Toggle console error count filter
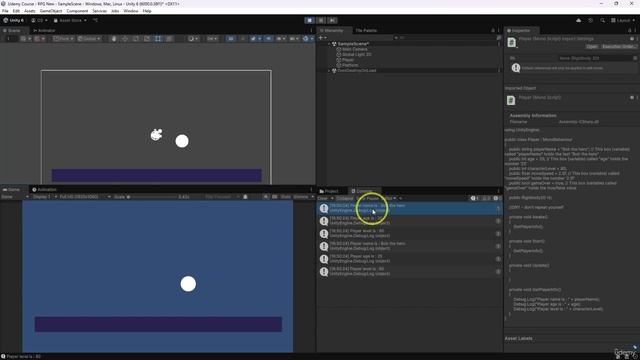 [497, 198]
